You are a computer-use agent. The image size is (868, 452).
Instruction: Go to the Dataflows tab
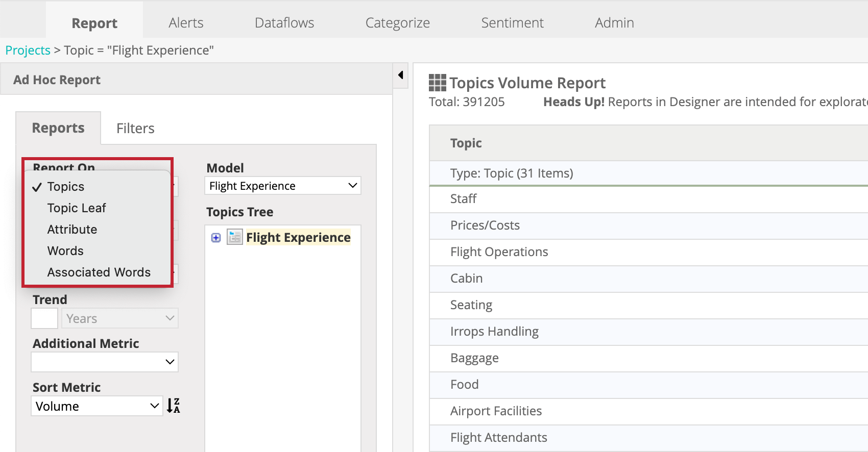click(x=284, y=23)
